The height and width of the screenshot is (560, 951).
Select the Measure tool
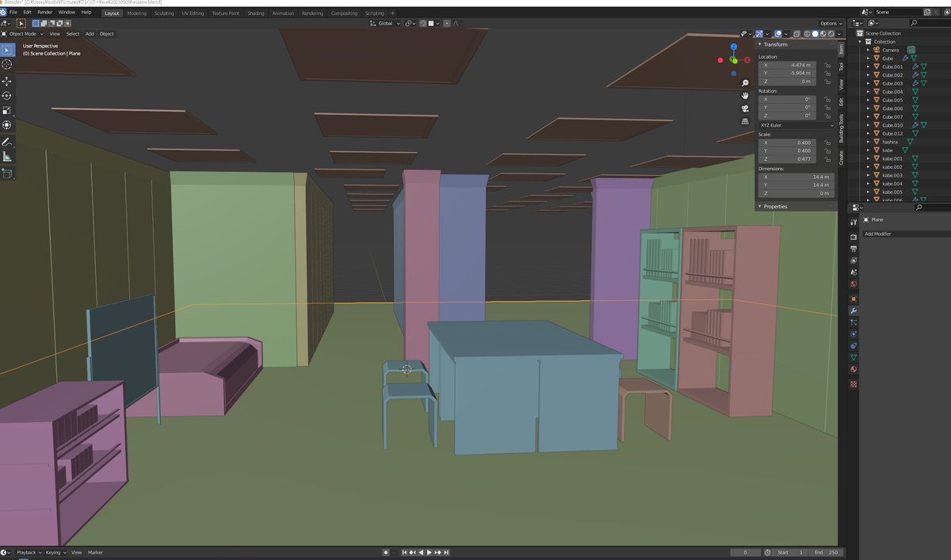pos(7,157)
